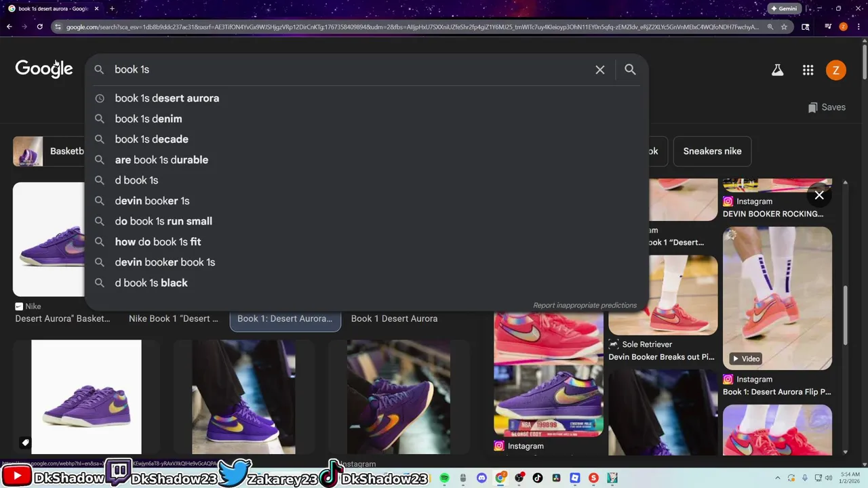This screenshot has width=868, height=488.
Task: Close the 'book 1s desert aurora' tab
Action: (96, 9)
